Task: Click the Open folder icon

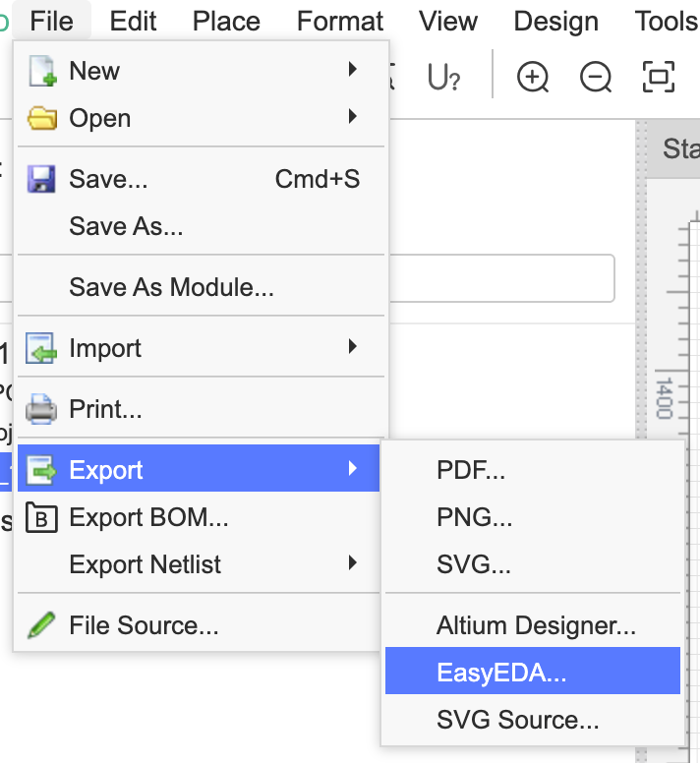Action: [42, 119]
